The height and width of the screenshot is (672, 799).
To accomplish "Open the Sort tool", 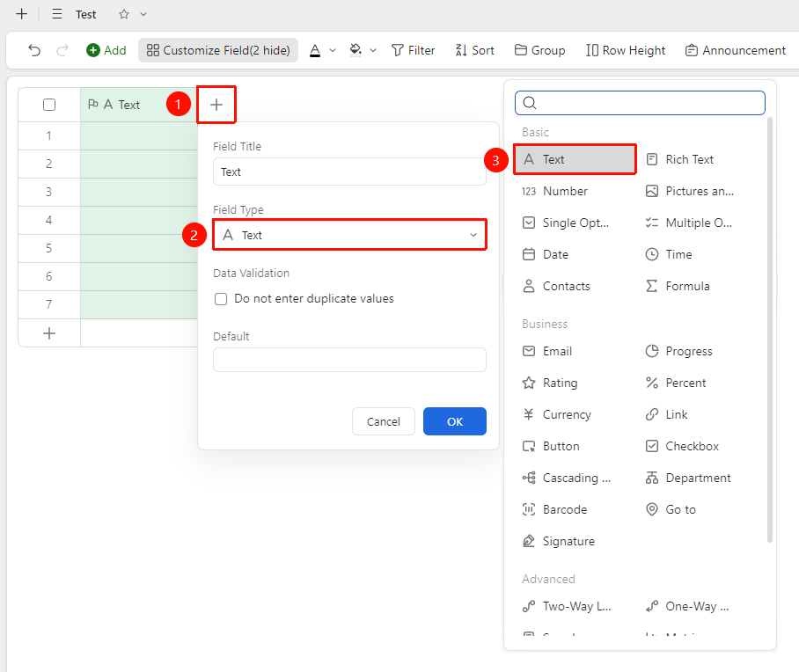I will point(474,50).
